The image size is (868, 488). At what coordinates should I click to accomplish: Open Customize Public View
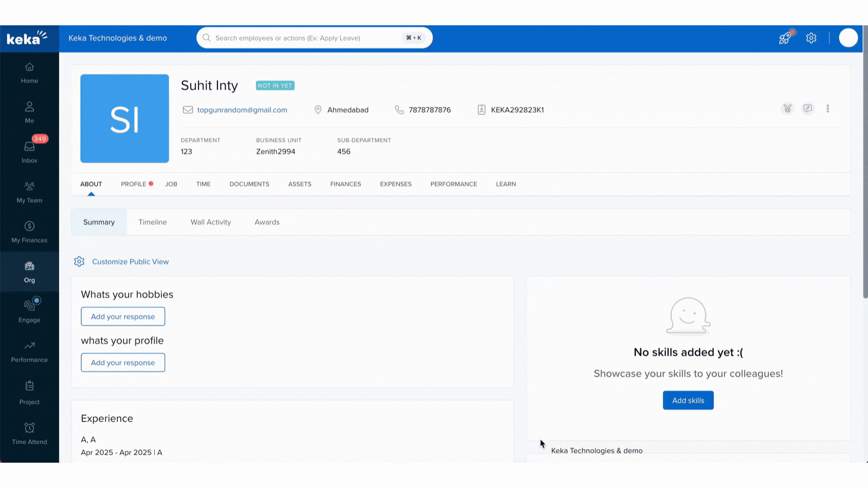tap(130, 262)
